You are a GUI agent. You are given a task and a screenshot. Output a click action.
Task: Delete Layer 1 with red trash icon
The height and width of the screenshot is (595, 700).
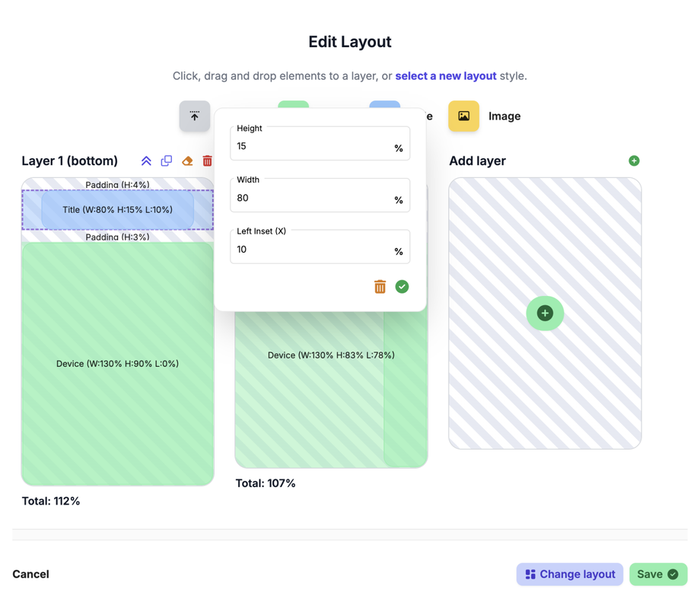point(207,161)
